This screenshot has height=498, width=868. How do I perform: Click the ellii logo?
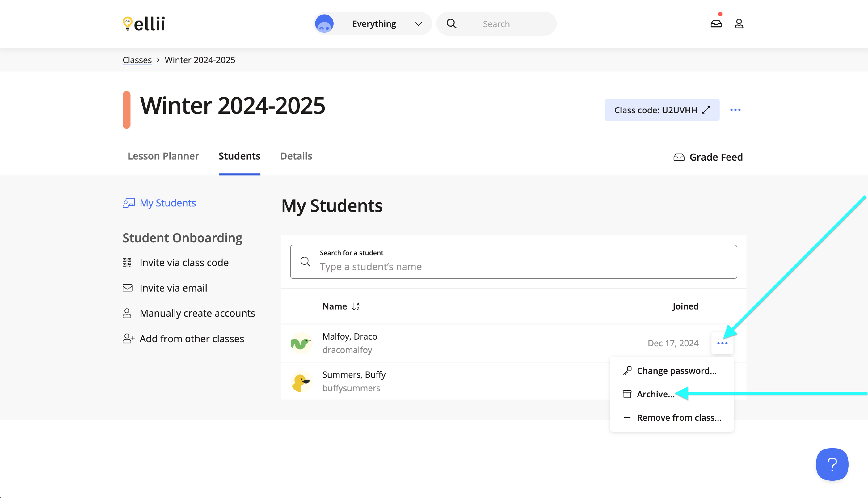tap(144, 24)
